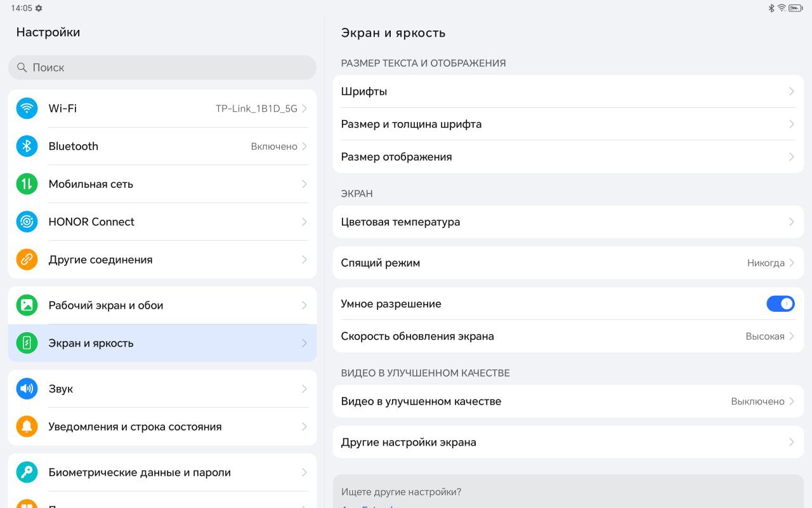Open Скорость обновления экрана Высокая selector

pyautogui.click(x=770, y=337)
